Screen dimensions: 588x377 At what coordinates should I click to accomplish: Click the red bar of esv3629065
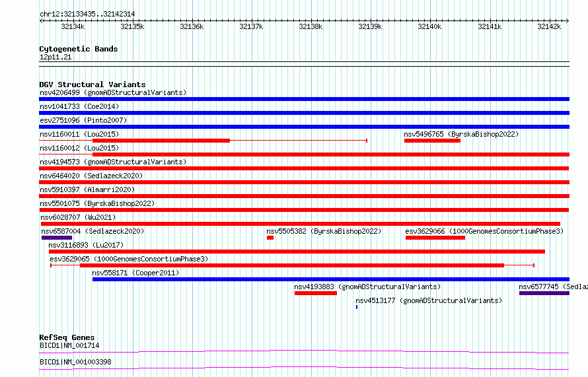pos(292,265)
